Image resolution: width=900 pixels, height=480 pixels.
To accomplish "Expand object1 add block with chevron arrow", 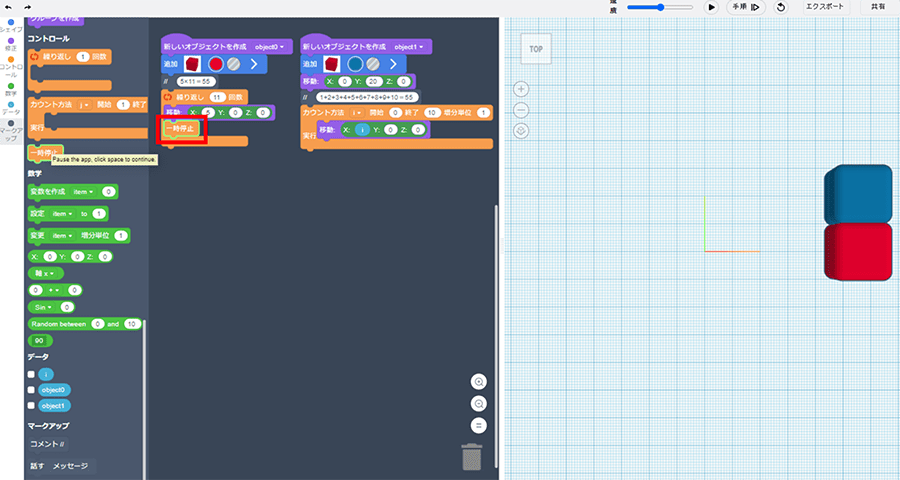I will coord(393,64).
